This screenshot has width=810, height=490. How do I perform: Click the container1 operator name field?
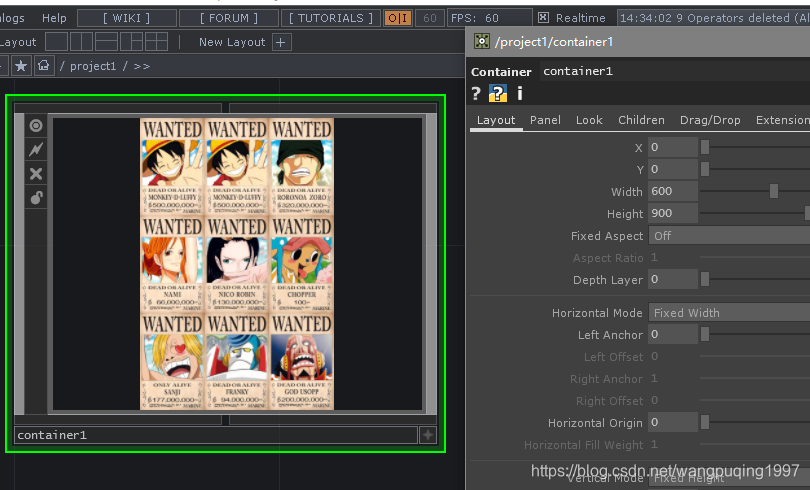tap(675, 71)
